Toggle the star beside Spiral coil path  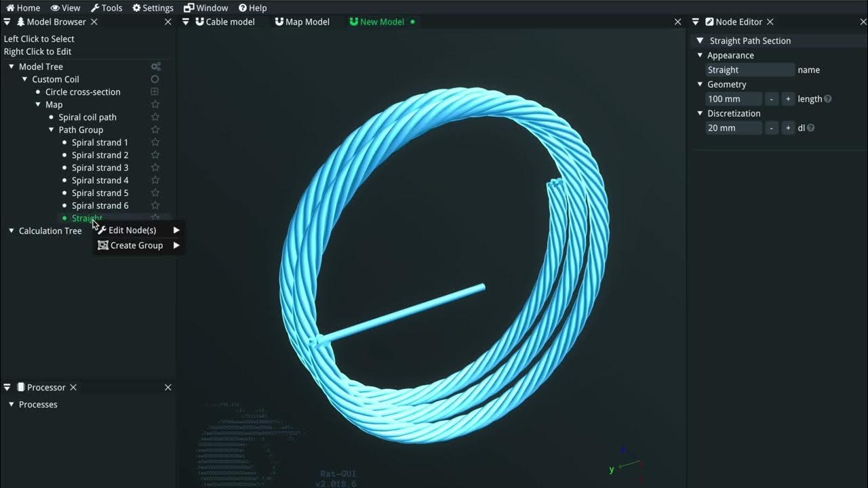155,117
